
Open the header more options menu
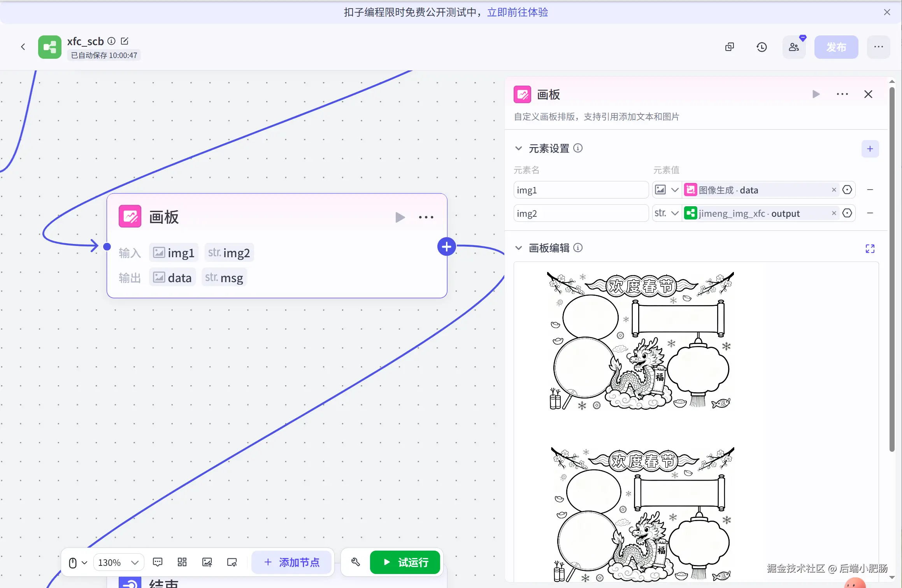click(x=878, y=47)
